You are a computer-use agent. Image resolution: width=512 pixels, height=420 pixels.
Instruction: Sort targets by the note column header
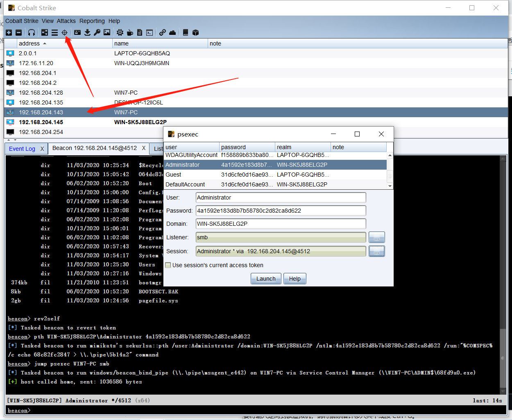click(x=358, y=43)
